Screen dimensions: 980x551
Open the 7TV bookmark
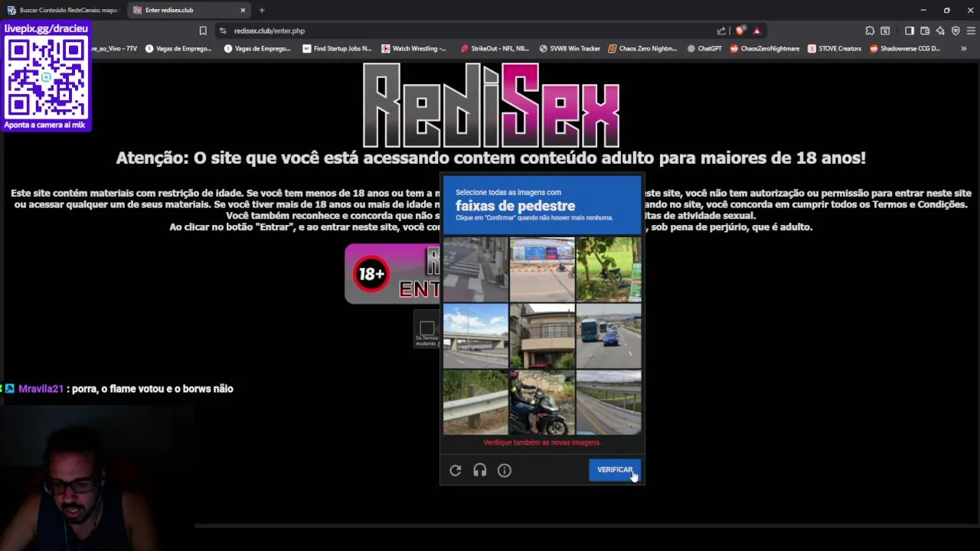pyautogui.click(x=115, y=48)
